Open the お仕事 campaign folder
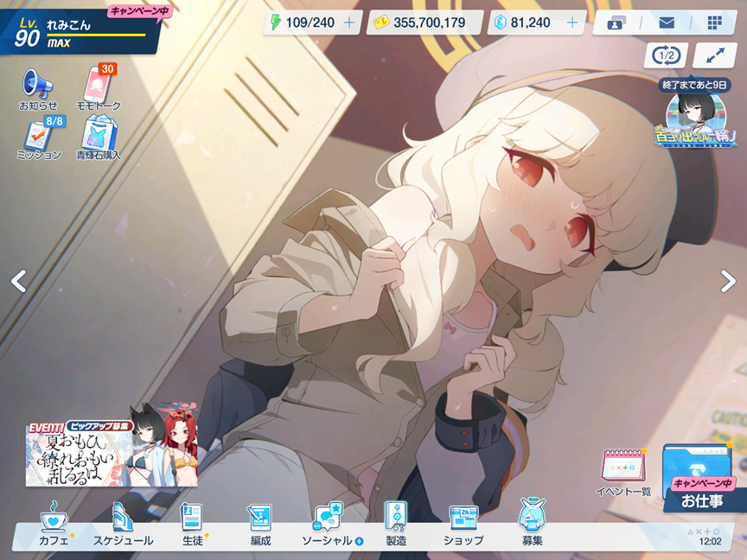 tap(701, 478)
